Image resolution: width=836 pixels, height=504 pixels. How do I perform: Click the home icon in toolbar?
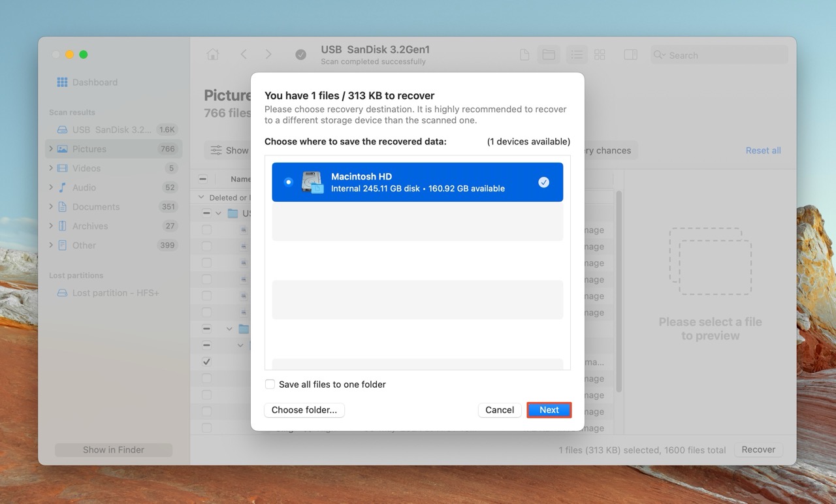[213, 55]
